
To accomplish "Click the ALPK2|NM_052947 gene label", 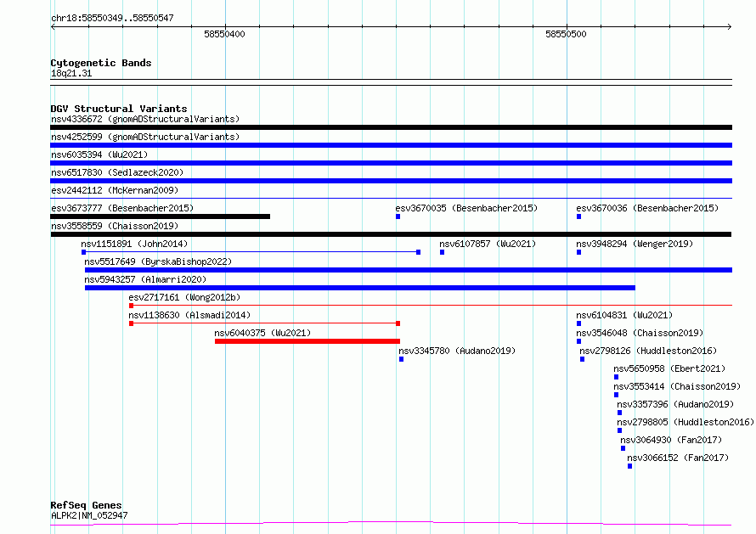I will (x=89, y=515).
